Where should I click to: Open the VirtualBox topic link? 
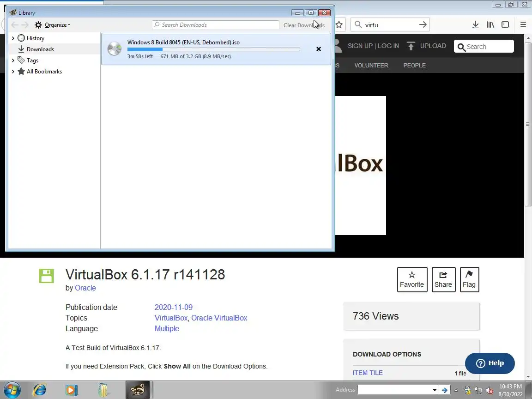(x=171, y=318)
